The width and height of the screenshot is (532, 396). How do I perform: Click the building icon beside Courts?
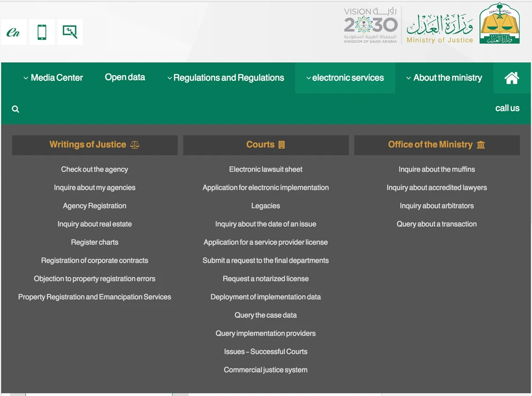[281, 145]
